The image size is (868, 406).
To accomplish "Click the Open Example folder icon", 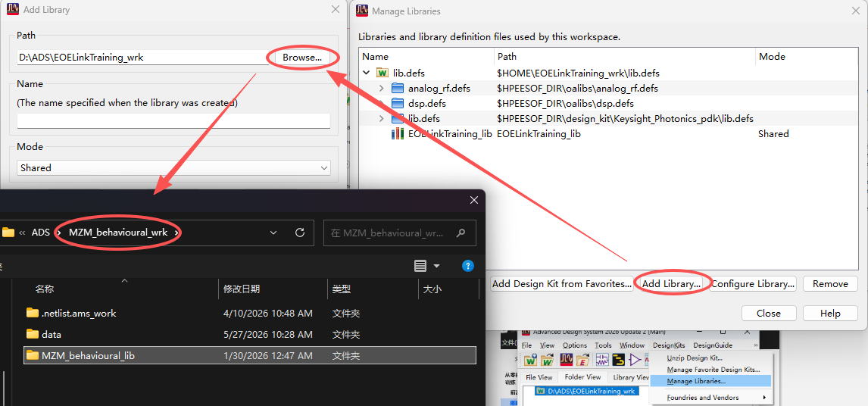I will (x=583, y=360).
